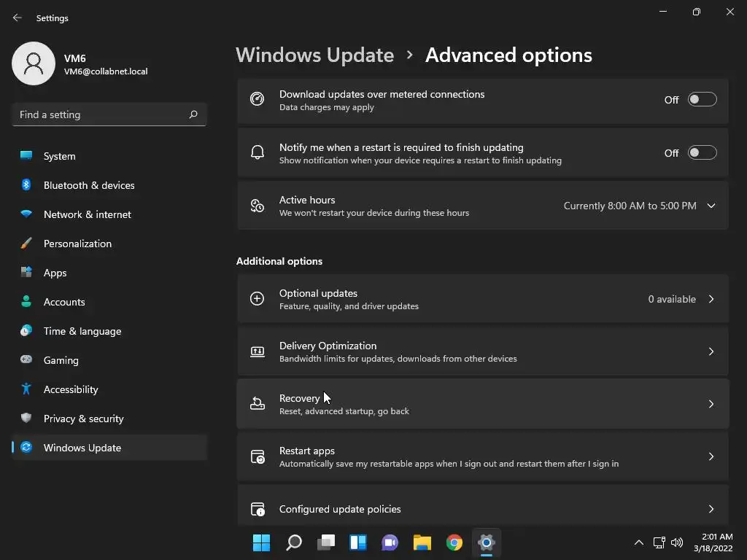Click the Accessibility figure icon
Screen dimensions: 747x560
point(26,389)
